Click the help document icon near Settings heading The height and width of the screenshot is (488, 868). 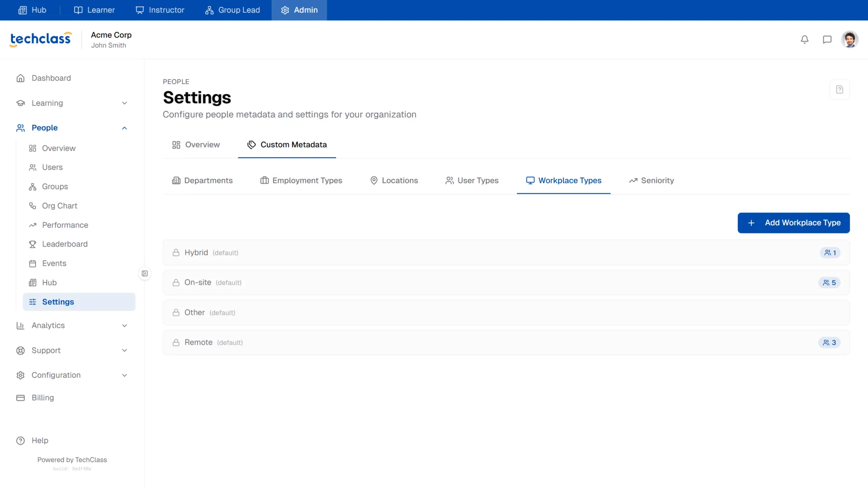tap(840, 89)
